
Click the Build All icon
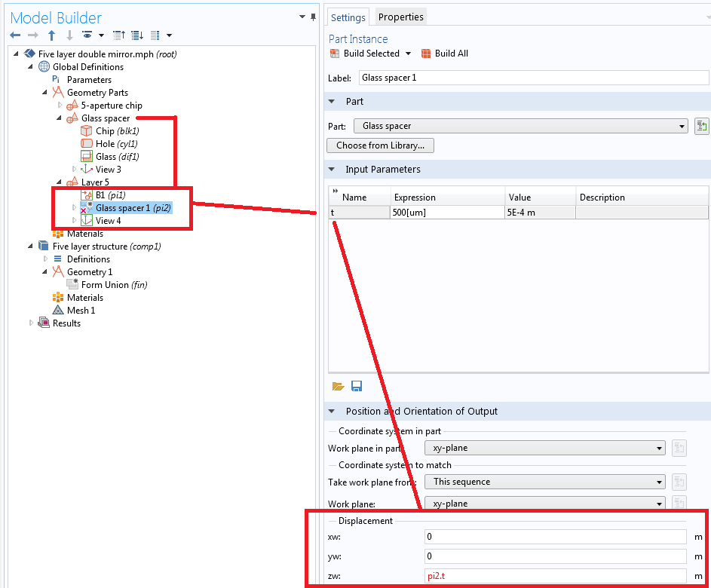coord(427,54)
